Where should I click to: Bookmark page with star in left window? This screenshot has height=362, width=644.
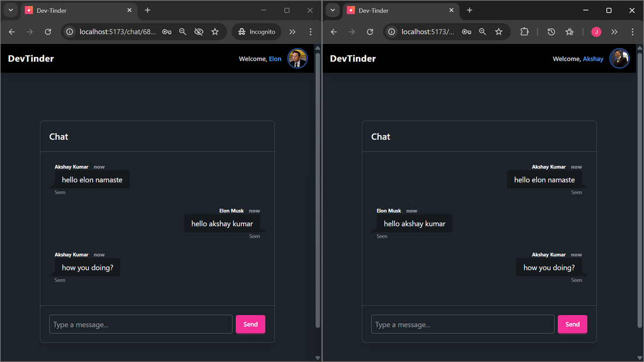tap(215, 32)
